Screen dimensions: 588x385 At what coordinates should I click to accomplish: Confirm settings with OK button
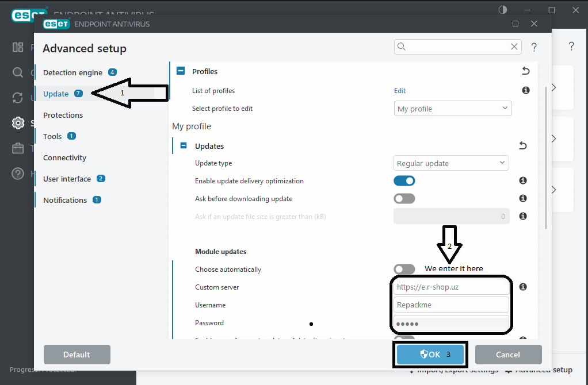pos(430,355)
